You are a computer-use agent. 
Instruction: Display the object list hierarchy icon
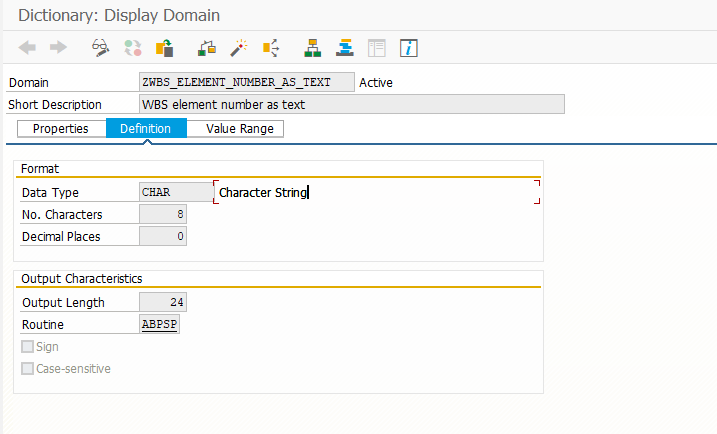coord(313,47)
